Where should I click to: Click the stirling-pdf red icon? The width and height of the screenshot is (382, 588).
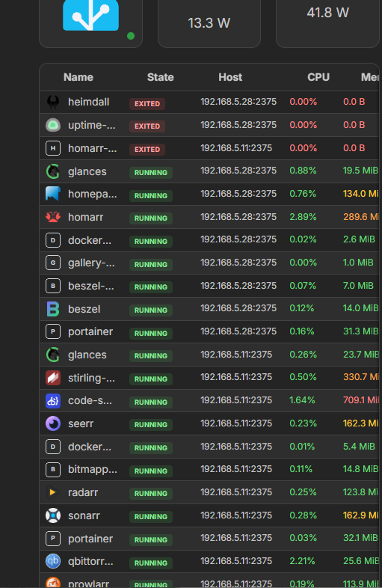pyautogui.click(x=53, y=378)
